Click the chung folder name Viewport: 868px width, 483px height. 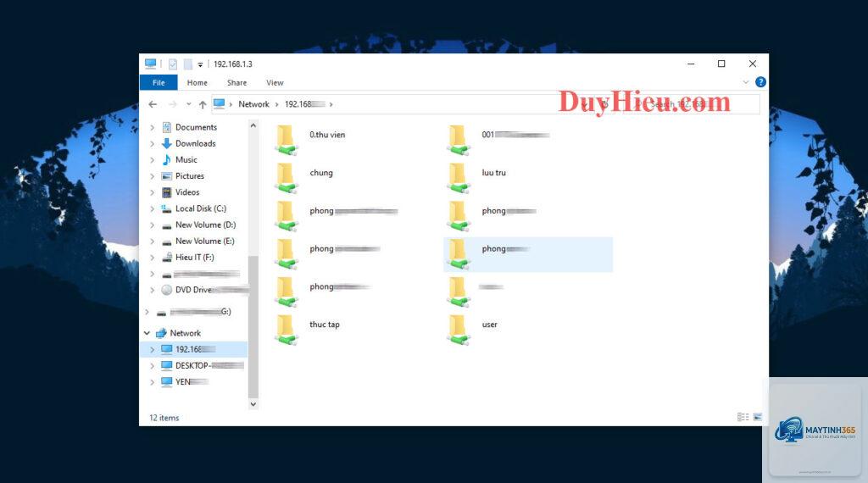coord(321,173)
